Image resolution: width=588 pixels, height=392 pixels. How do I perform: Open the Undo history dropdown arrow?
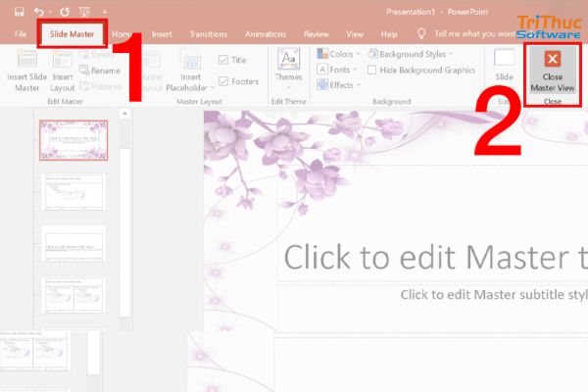(x=50, y=13)
